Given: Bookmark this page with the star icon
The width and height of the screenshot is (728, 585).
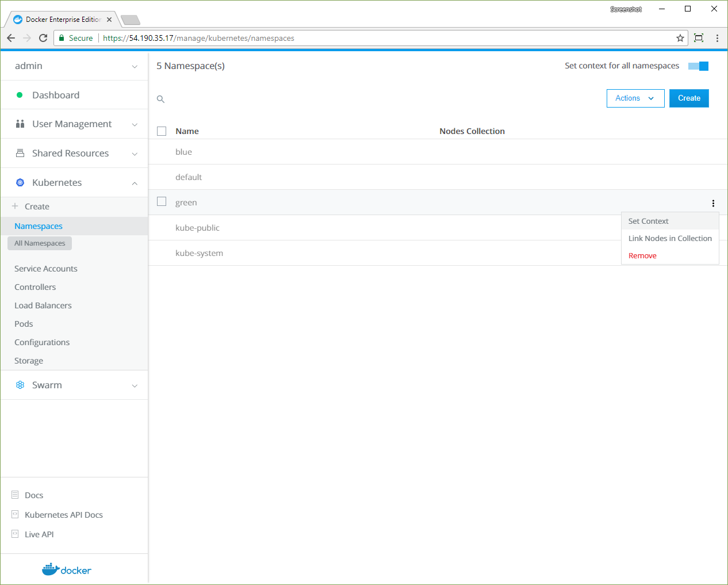Looking at the screenshot, I should [x=680, y=38].
